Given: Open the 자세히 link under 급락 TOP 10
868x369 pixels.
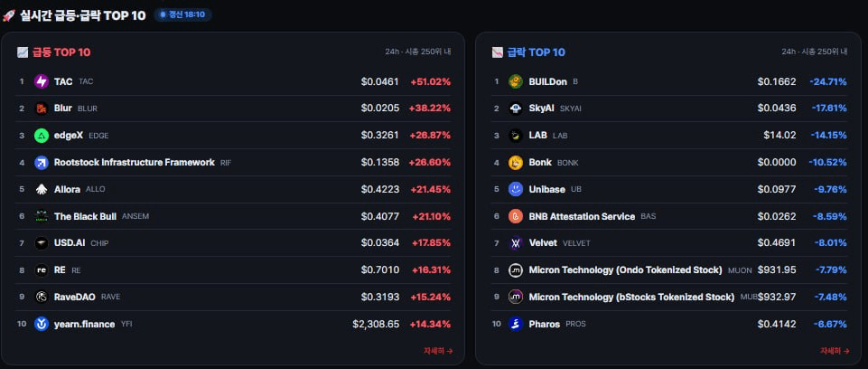Looking at the screenshot, I should 835,351.
